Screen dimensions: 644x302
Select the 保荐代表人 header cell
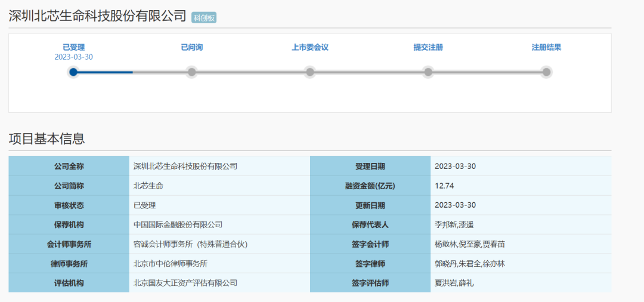click(x=370, y=225)
